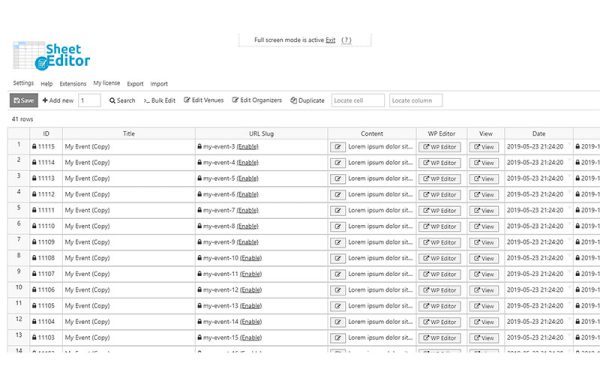This screenshot has height=375, width=600.
Task: Enable URL slug editing for my-event-12
Action: (x=251, y=290)
